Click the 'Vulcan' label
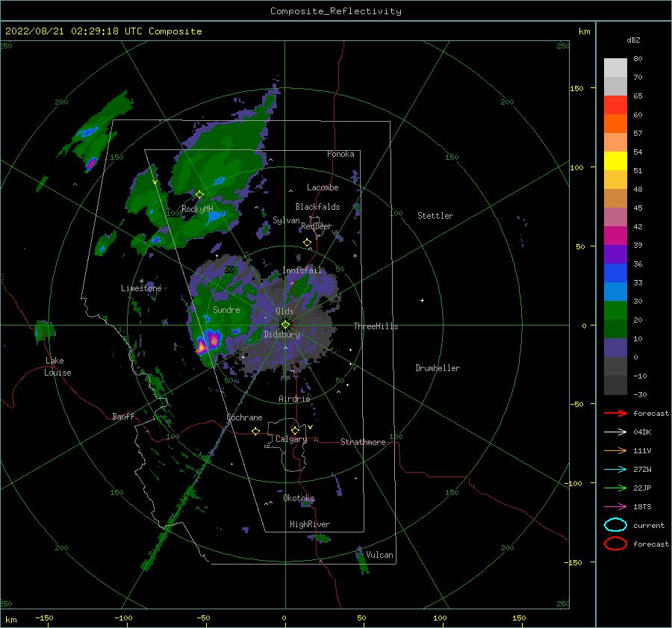672x628 pixels. 380,555
